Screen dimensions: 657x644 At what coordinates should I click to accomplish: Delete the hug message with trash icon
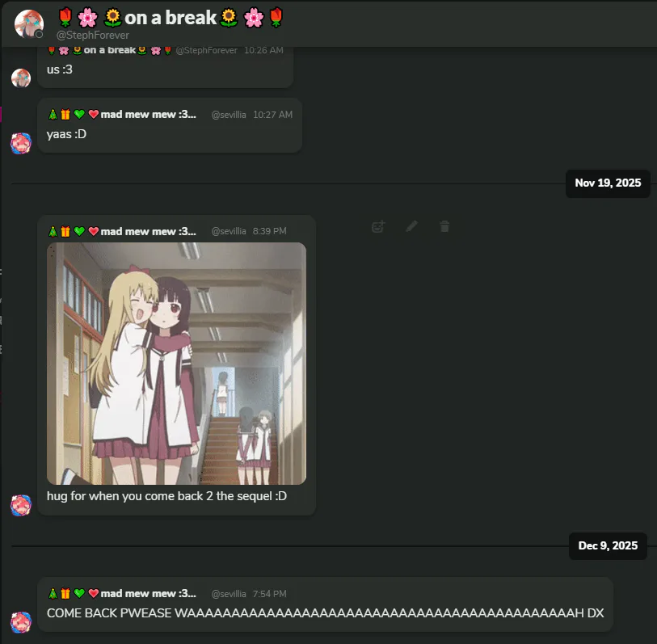tap(444, 226)
